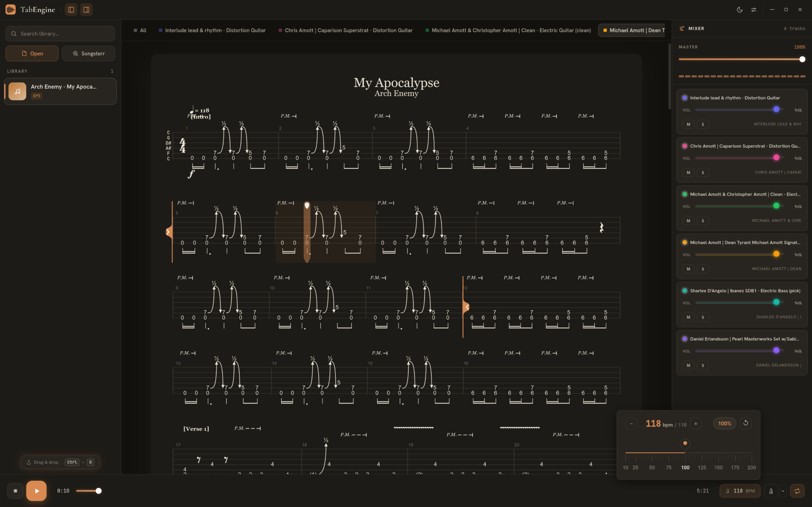Click the score vertical scrollbar

pyautogui.click(x=670, y=76)
